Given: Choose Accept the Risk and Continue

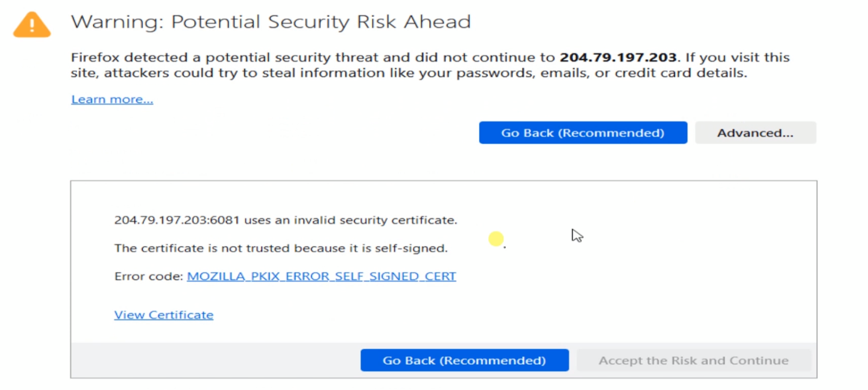Looking at the screenshot, I should (x=693, y=361).
